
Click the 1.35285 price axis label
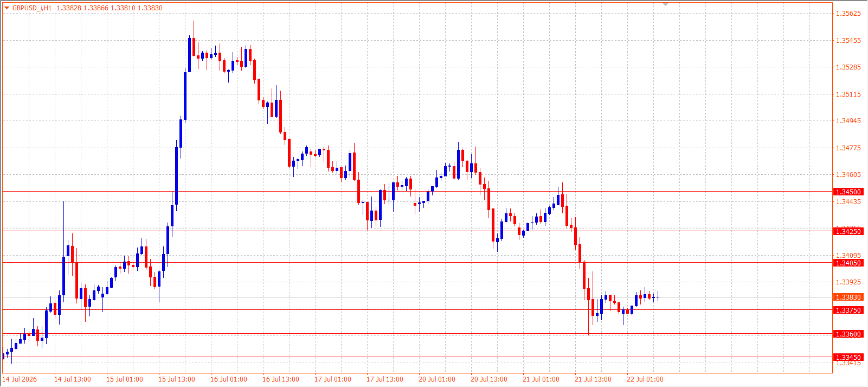tap(848, 67)
